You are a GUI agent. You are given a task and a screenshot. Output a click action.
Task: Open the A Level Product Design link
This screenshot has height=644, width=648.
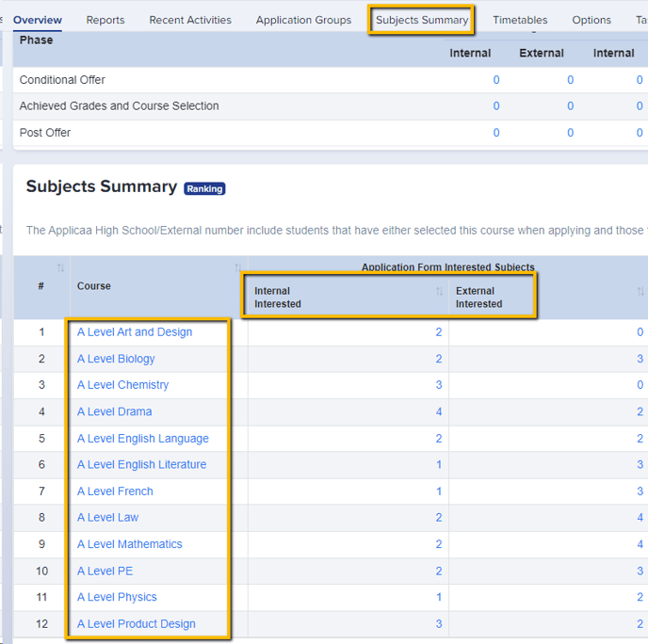pyautogui.click(x=137, y=624)
